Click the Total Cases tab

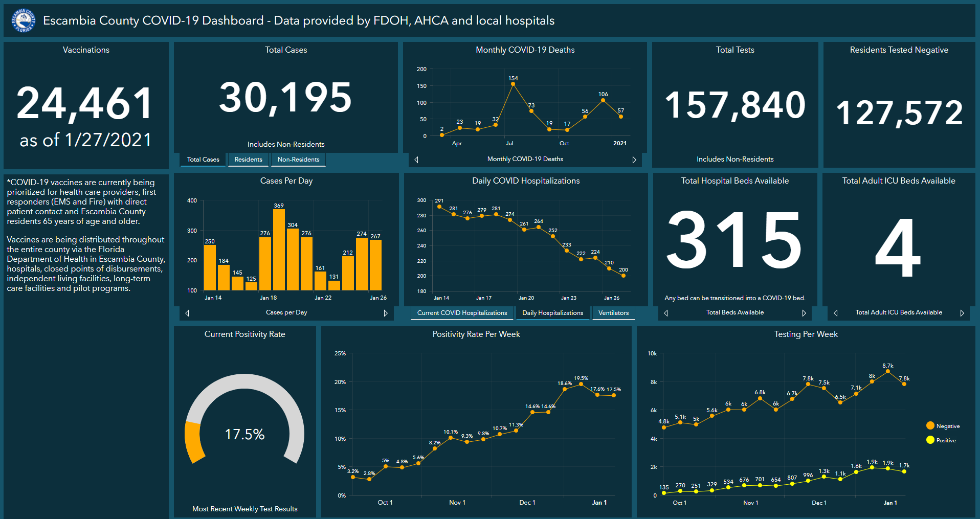tap(203, 160)
